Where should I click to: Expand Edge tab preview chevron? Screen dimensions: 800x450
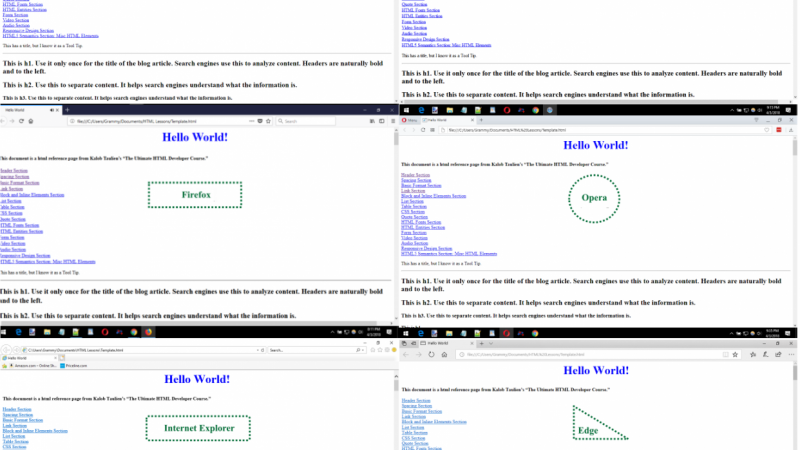pos(491,343)
